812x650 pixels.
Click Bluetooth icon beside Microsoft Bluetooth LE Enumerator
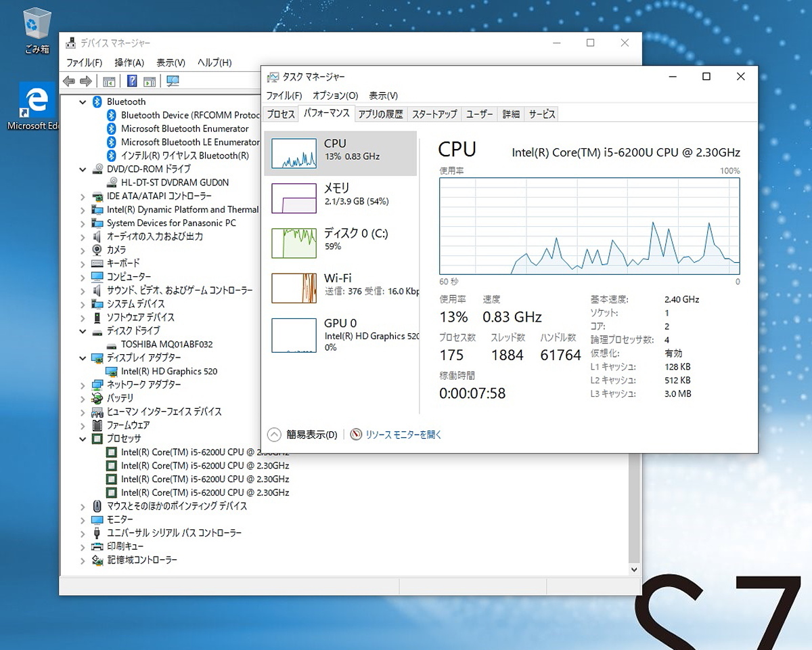[x=112, y=142]
